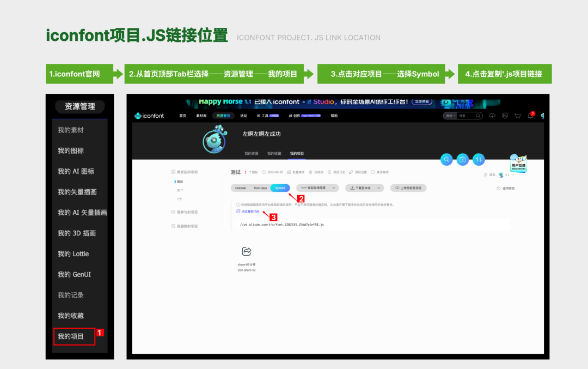Open the 用户反馈 feedback mascot
The height and width of the screenshot is (369, 588).
click(519, 164)
